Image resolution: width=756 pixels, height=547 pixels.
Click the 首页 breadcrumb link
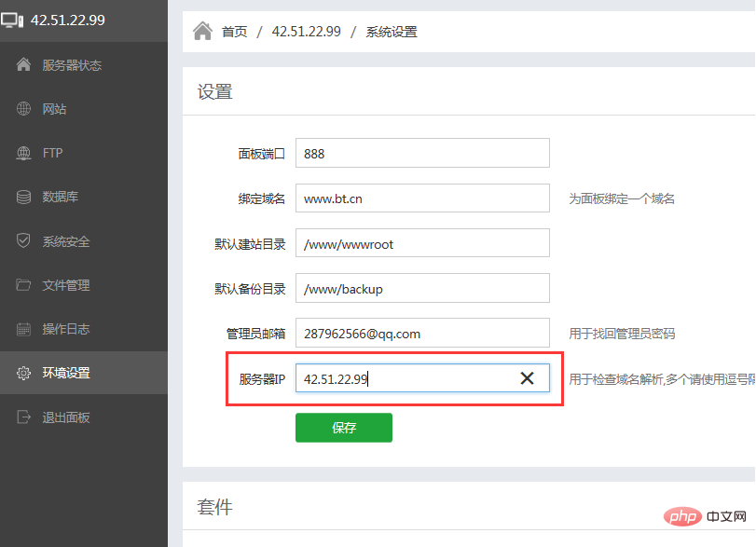234,32
